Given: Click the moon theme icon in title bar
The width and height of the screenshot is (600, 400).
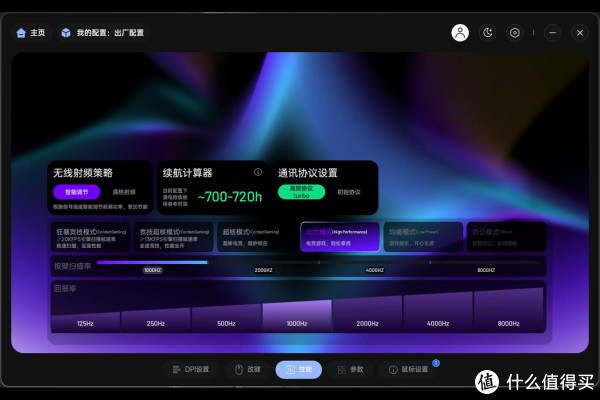Looking at the screenshot, I should click(488, 32).
